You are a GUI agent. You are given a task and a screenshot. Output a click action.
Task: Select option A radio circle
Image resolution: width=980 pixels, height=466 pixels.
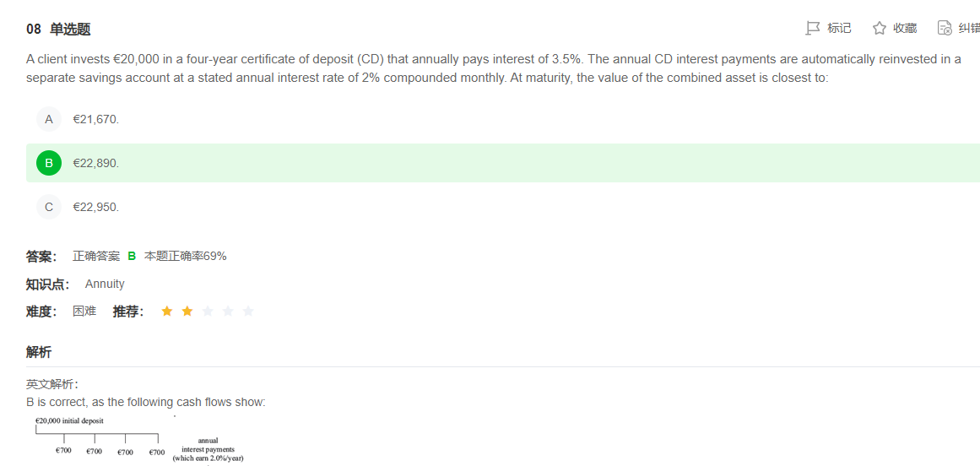click(49, 119)
